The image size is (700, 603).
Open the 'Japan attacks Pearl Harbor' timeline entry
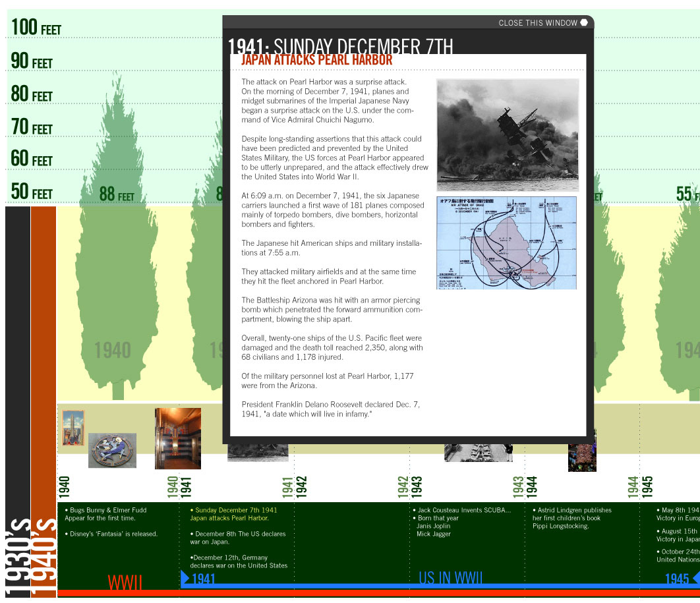(x=233, y=514)
